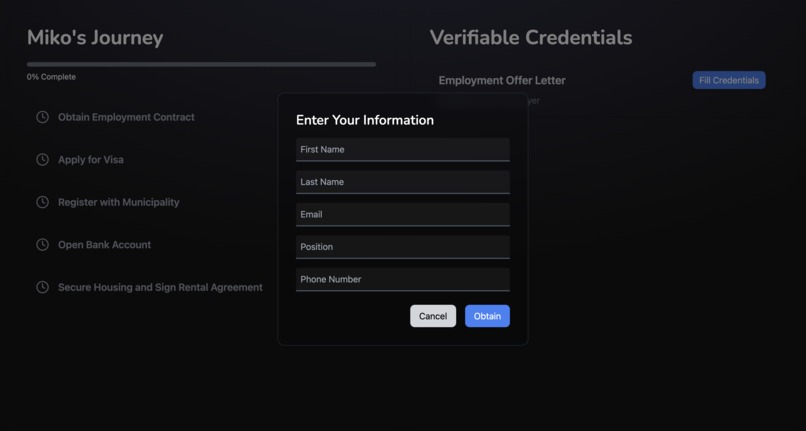
Task: Click clock icon beside Register with Municipality
Action: point(43,202)
